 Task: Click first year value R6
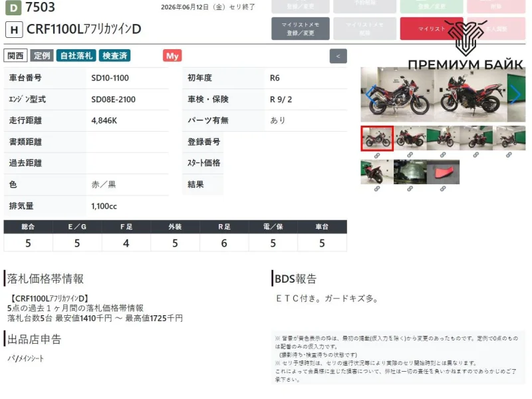point(275,78)
